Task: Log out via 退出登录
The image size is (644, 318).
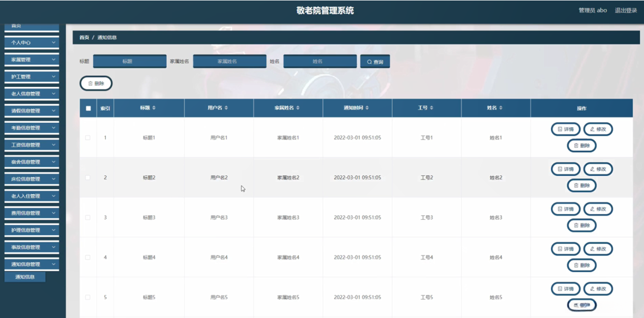Action: [626, 10]
